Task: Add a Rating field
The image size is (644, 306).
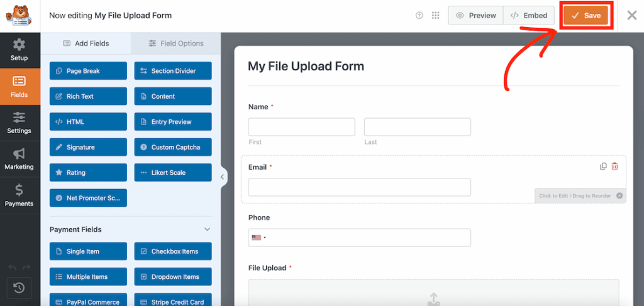Action: point(88,173)
